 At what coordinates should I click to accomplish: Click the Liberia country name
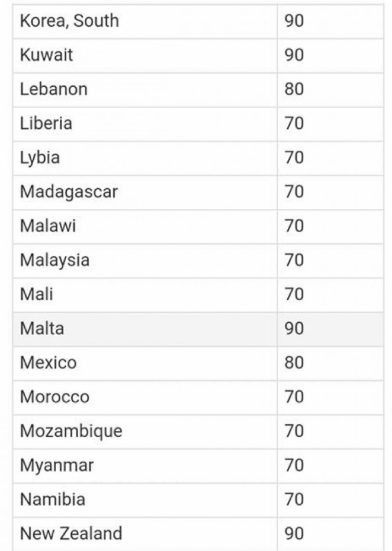[46, 123]
